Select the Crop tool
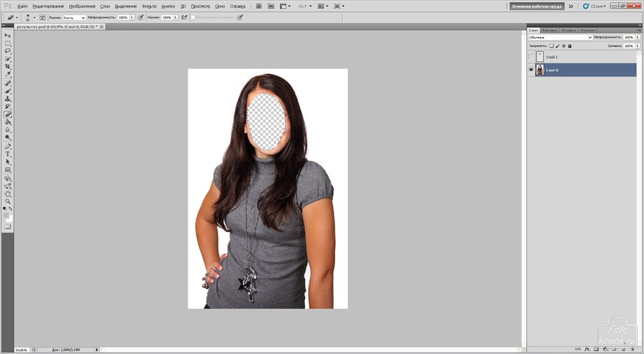Screen dimensions: 644x354 click(8, 67)
